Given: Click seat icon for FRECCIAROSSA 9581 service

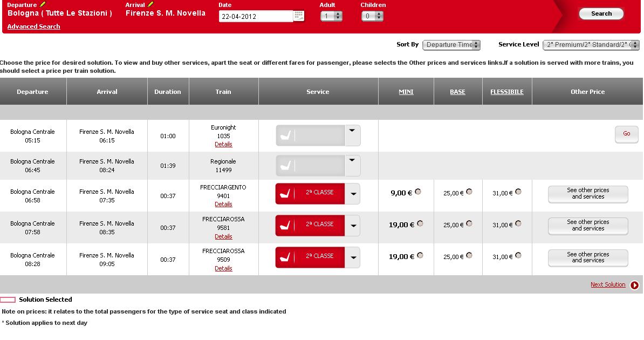Looking at the screenshot, I should tap(285, 225).
